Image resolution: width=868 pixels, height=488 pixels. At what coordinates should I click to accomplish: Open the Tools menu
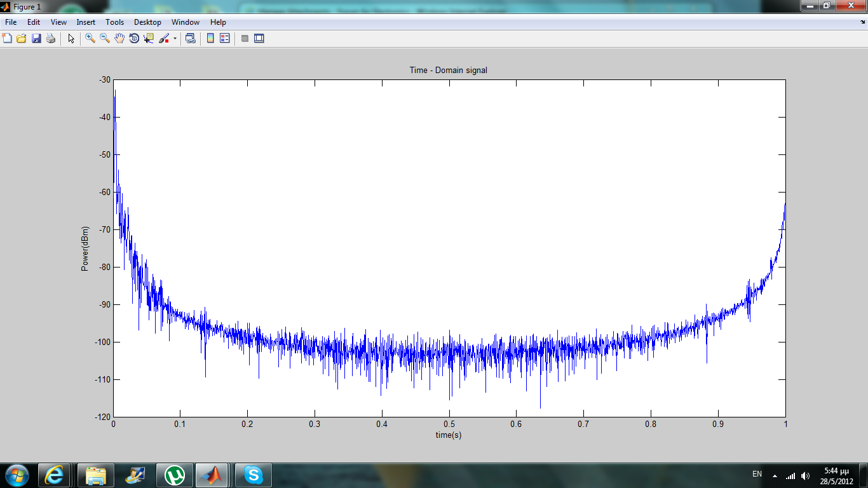[x=114, y=22]
